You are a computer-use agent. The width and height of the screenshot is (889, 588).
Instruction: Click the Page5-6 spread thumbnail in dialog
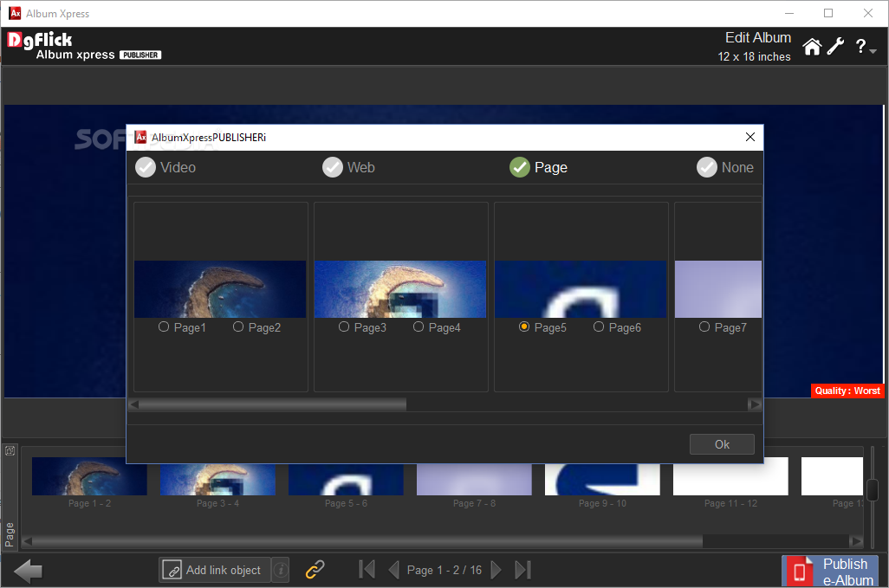click(581, 289)
